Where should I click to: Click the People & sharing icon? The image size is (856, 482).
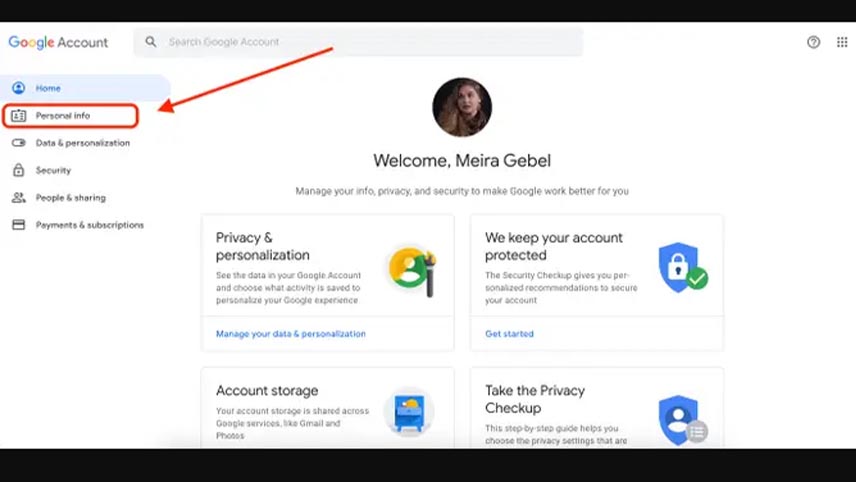(x=19, y=198)
